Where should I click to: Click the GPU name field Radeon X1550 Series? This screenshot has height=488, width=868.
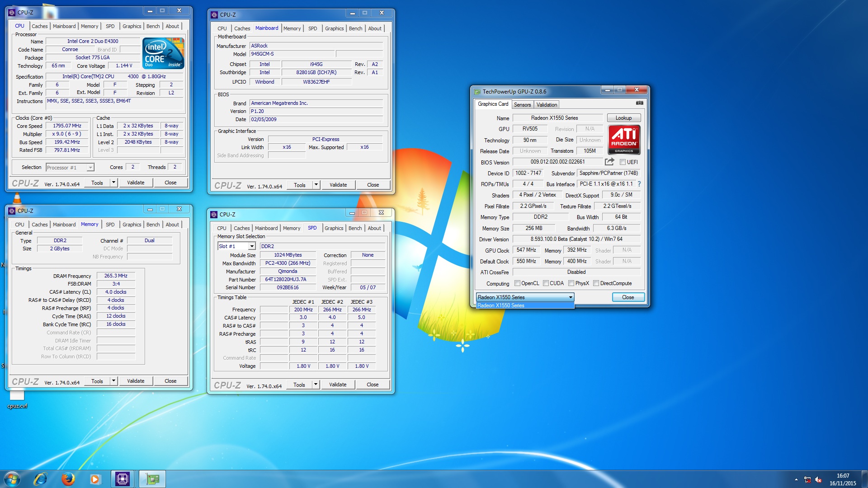click(x=557, y=118)
